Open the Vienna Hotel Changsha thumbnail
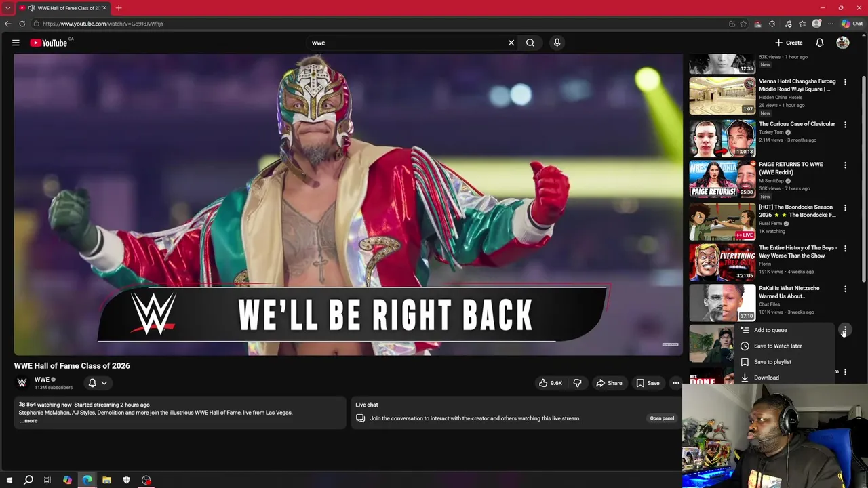868x488 pixels. 722,96
